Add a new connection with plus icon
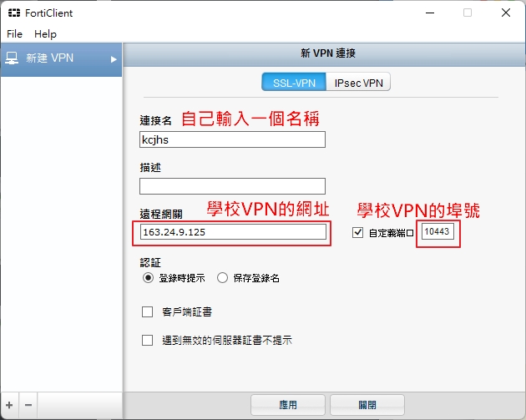 click(x=9, y=405)
